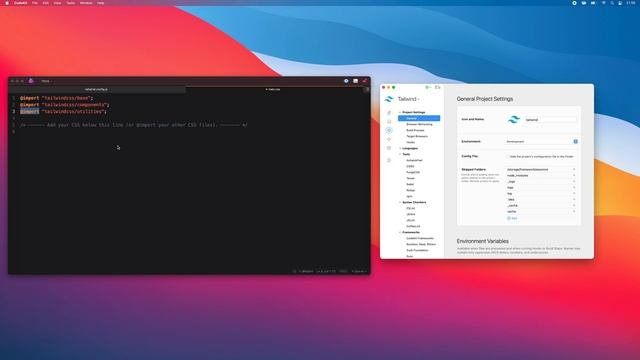This screenshot has height=360, width=640.
Task: Click the fifth icon in CodeKit icon column
Action: point(389,148)
